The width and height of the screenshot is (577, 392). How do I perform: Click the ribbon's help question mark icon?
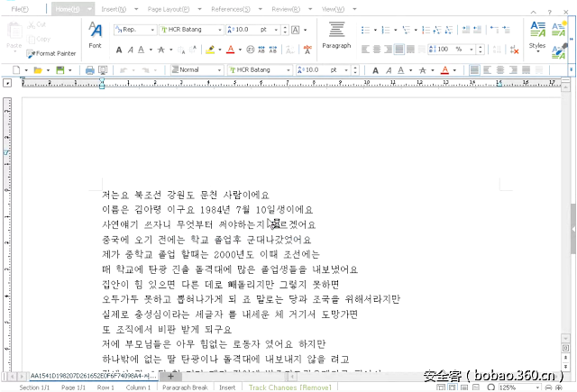pyautogui.click(x=549, y=12)
